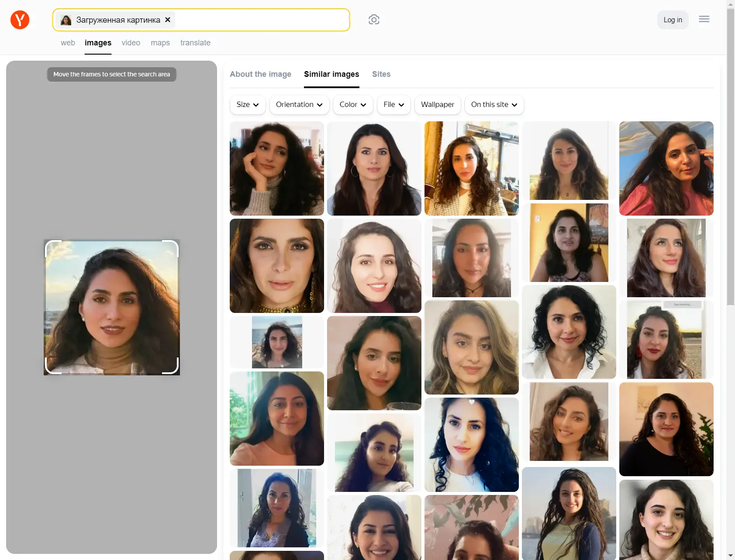Click the Log in button
Viewport: 735px width, 560px height.
(673, 20)
